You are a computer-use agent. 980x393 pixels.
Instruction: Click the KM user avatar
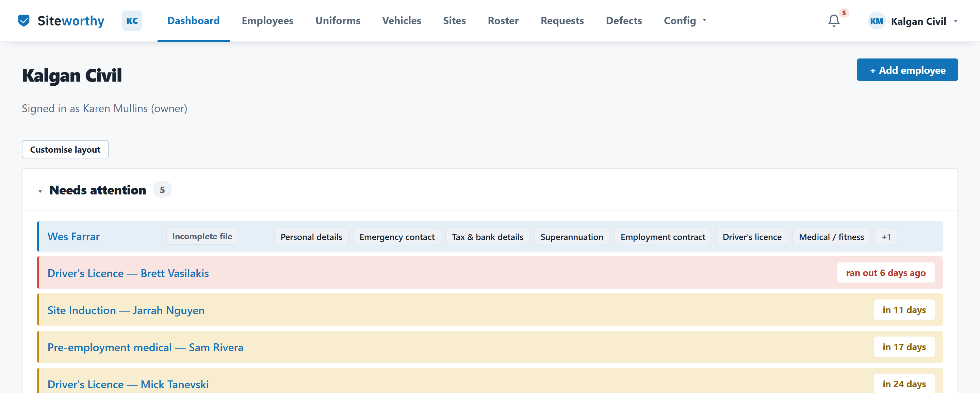click(877, 21)
